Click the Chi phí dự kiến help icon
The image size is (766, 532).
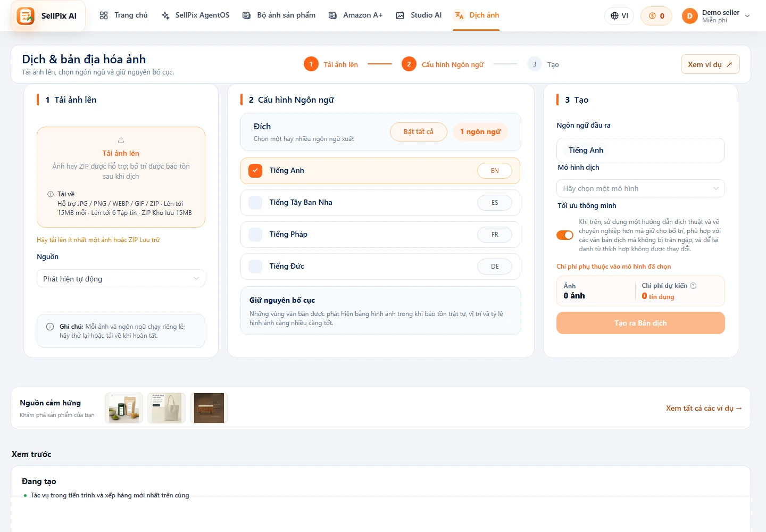693,286
